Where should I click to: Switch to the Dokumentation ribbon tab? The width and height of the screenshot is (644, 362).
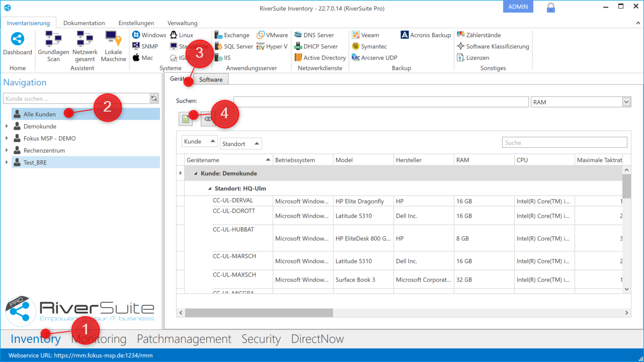84,23
